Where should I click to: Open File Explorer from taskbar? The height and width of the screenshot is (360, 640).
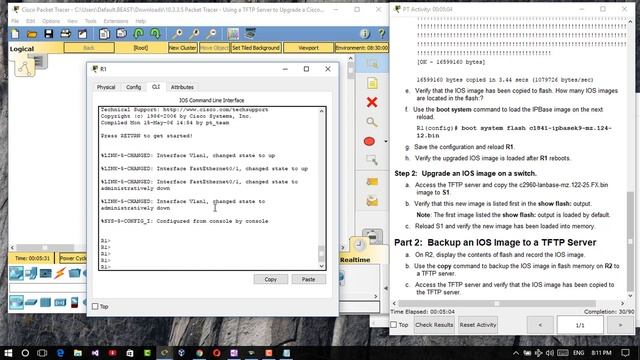pyautogui.click(x=78, y=353)
